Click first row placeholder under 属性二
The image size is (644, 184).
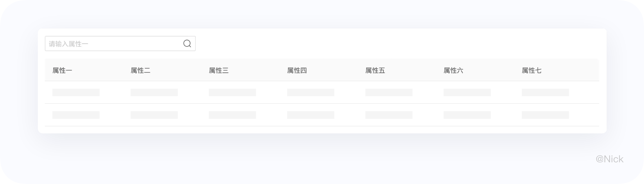(154, 92)
